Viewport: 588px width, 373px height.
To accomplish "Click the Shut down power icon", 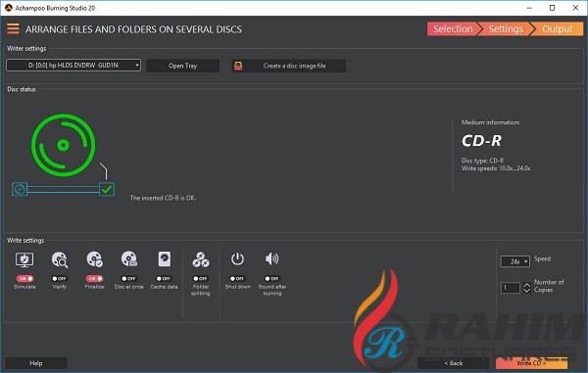I will click(x=237, y=258).
